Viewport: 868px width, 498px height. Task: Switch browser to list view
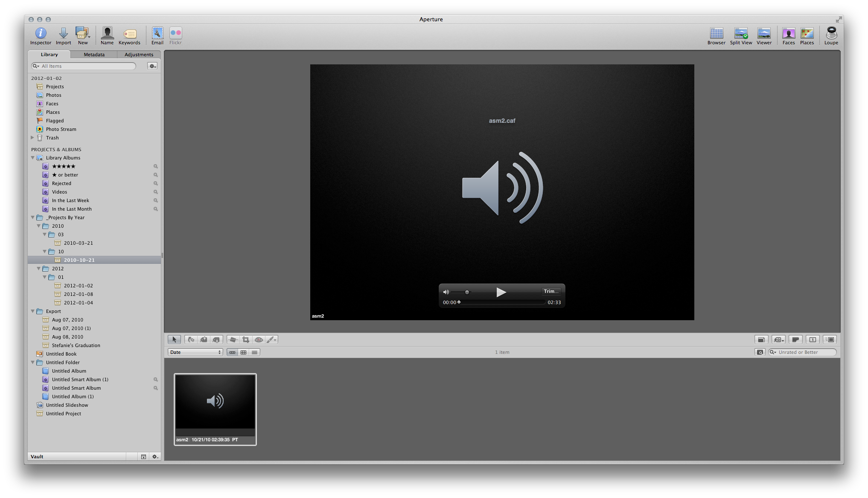254,353
